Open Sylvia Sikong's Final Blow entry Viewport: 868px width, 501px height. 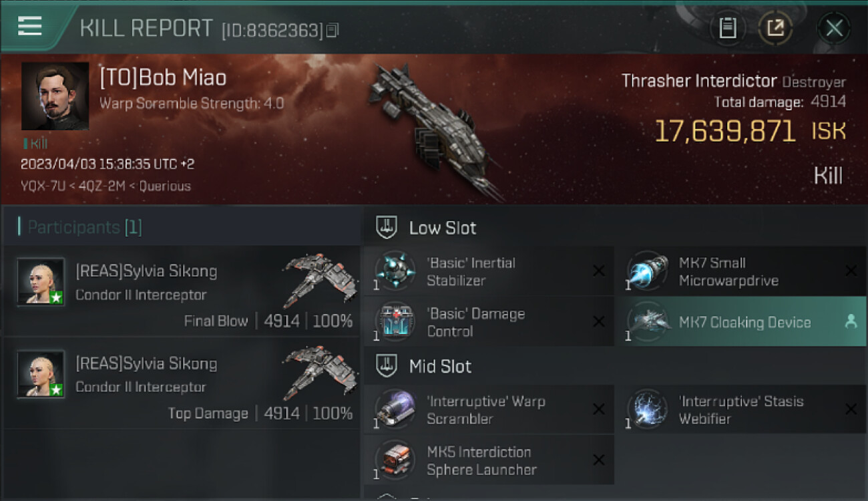click(182, 291)
